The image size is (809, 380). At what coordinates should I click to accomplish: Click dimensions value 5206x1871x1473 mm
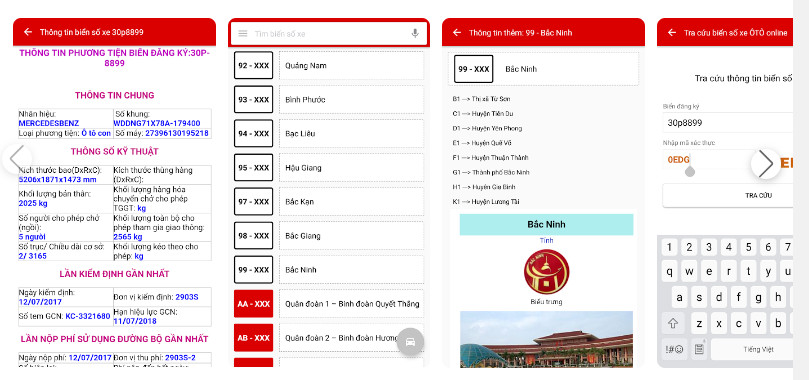click(x=57, y=180)
